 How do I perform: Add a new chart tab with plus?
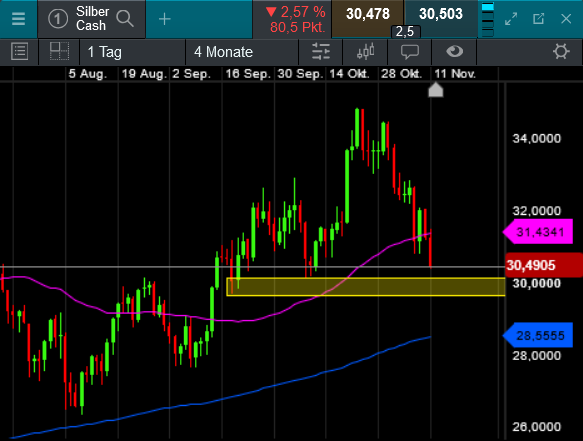tap(164, 19)
